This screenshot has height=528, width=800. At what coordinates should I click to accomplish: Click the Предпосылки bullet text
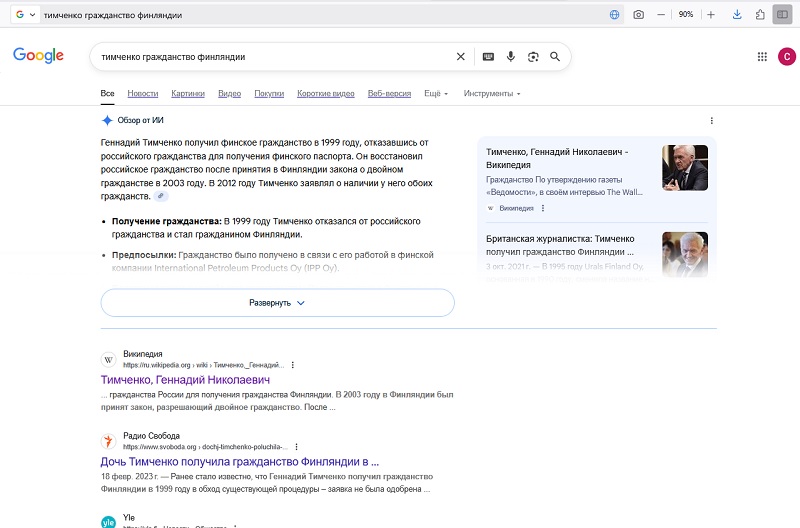click(272, 261)
